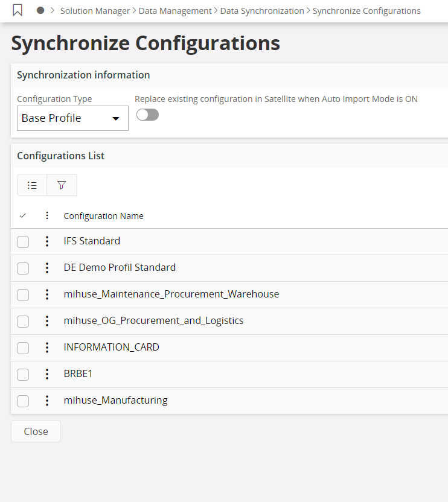Open the three-dot menu for IFS Standard
Screen dimensions: 448x502
(47, 241)
